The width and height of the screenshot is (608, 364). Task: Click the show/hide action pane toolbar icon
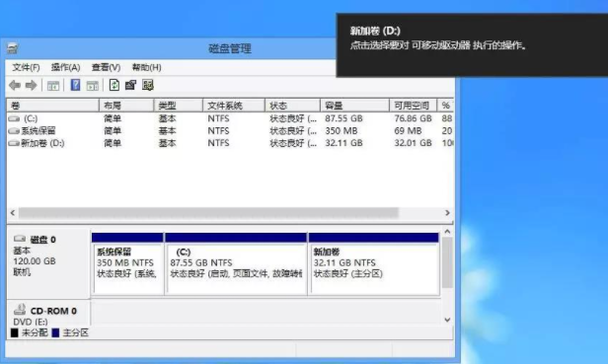click(x=93, y=85)
